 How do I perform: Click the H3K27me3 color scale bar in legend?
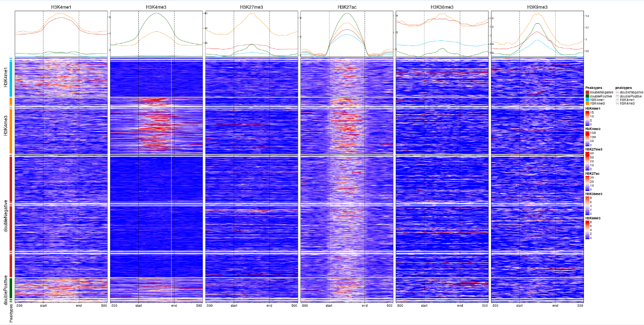[587, 161]
